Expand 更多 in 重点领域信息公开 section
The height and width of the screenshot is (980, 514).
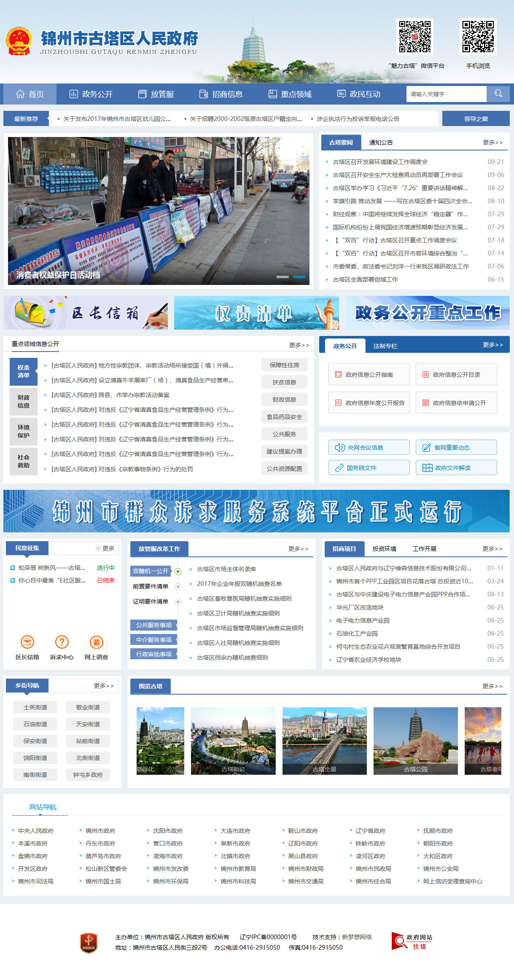tap(299, 345)
